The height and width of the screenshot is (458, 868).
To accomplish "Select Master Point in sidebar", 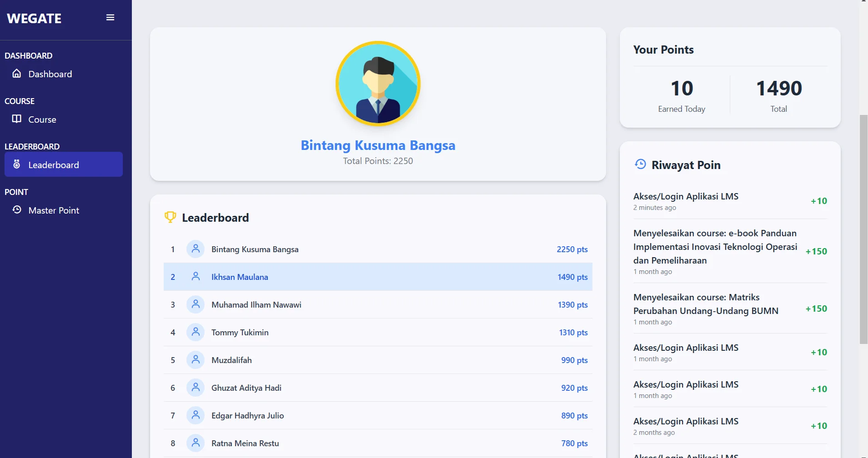I will (x=54, y=210).
